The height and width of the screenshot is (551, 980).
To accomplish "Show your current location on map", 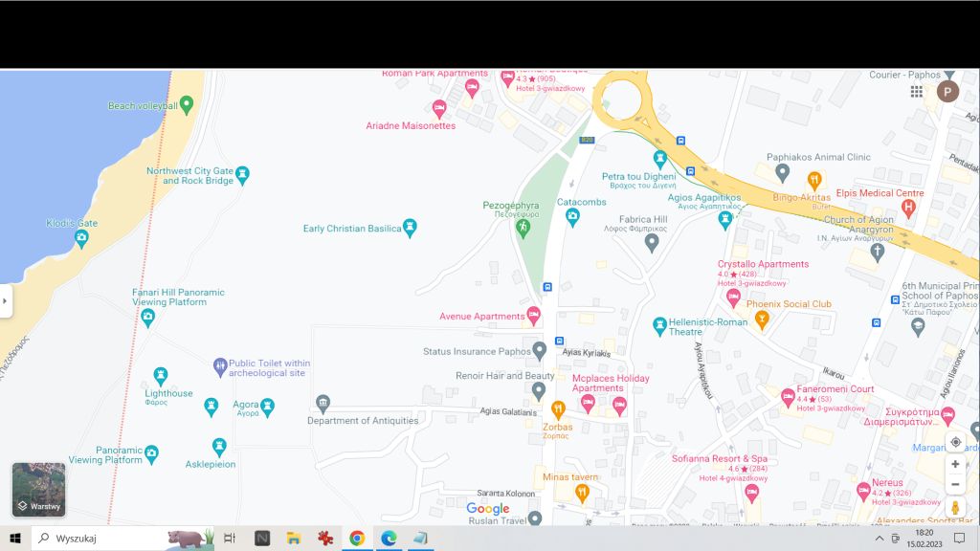I will (955, 442).
